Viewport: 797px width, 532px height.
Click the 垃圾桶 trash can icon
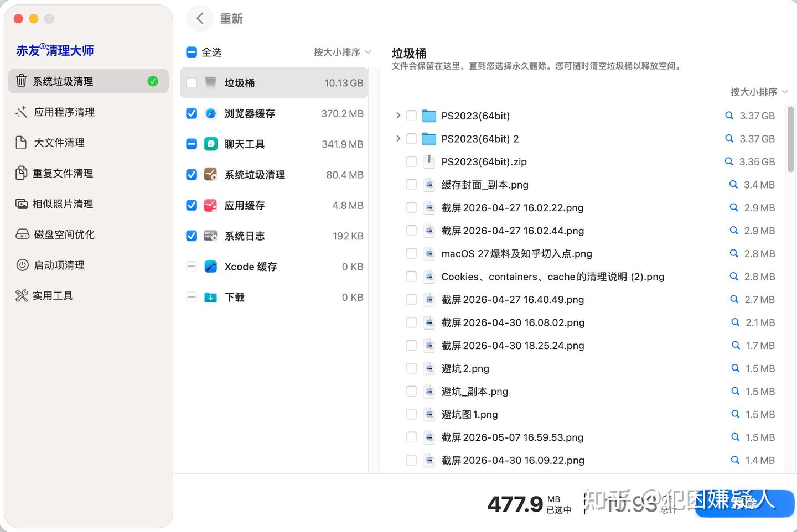(210, 83)
